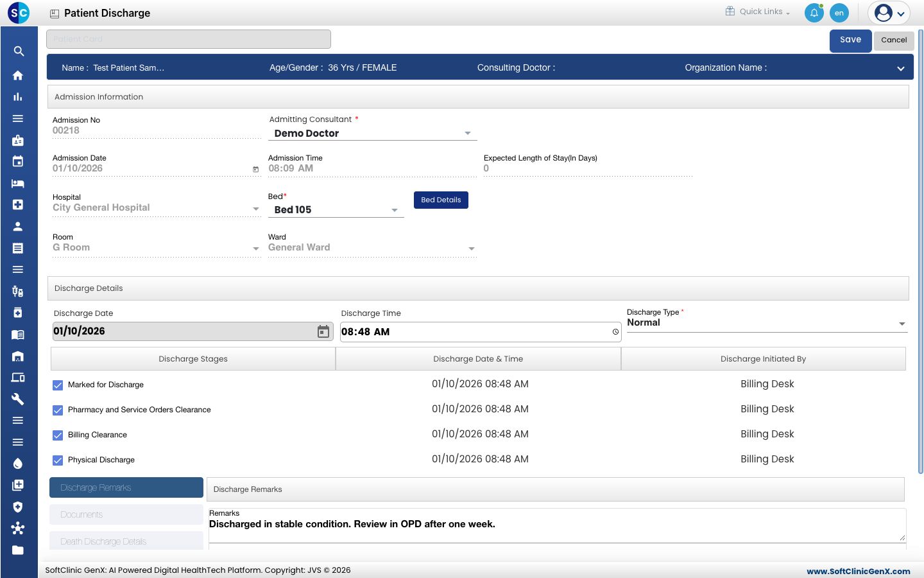Screen dimensions: 924x578
Task: Open the user profile menu
Action: pyautogui.click(x=889, y=13)
